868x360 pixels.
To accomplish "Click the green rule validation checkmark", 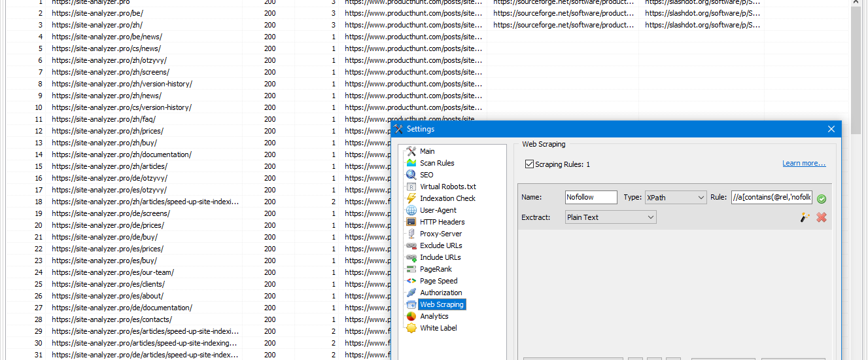I will point(822,198).
